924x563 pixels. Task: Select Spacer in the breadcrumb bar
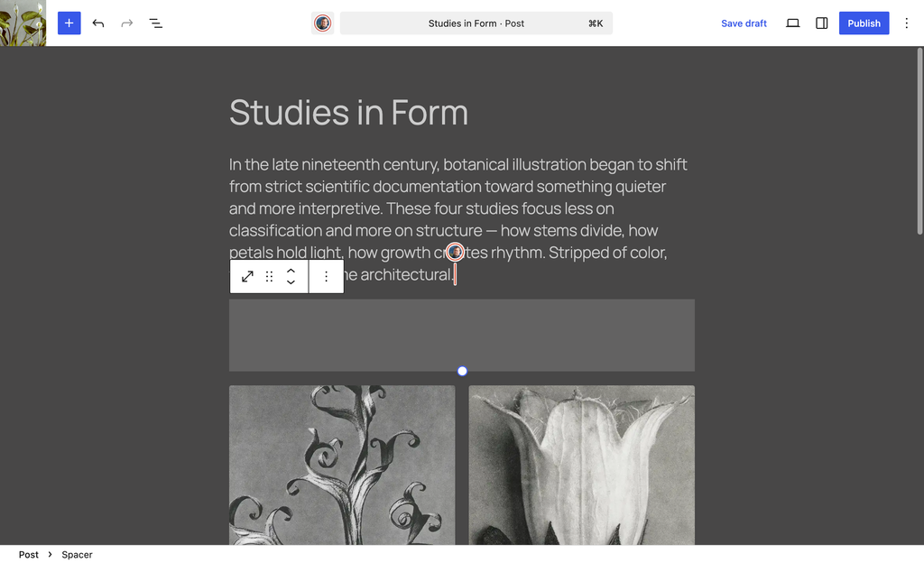click(x=77, y=554)
